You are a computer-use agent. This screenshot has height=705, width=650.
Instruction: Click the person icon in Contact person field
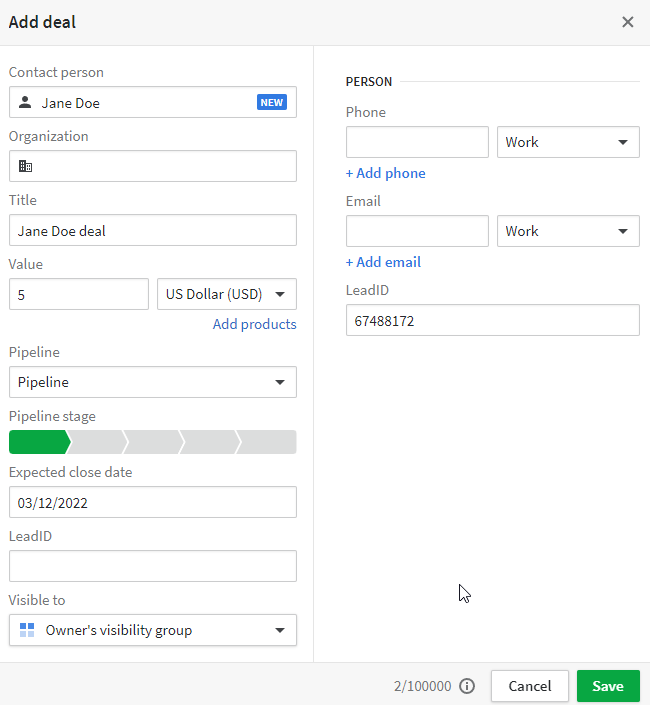(25, 103)
